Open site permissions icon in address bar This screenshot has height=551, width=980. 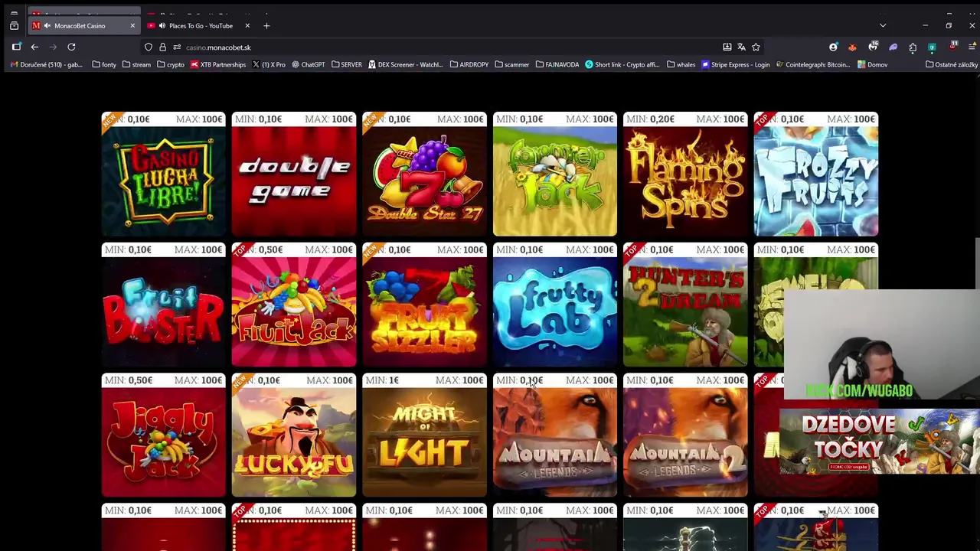point(176,47)
